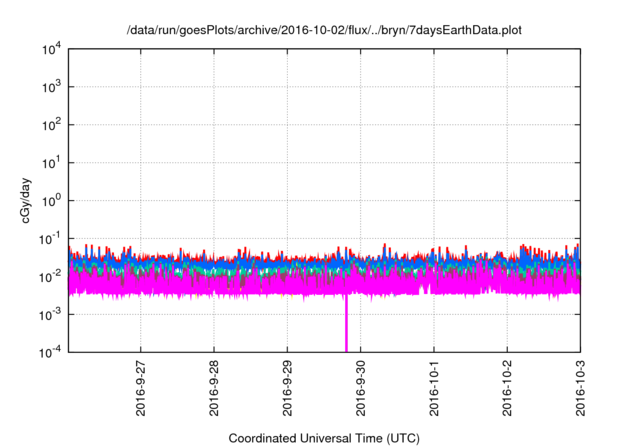
Task: Click the 10^4 y-axis tick label
Action: click(x=52, y=50)
